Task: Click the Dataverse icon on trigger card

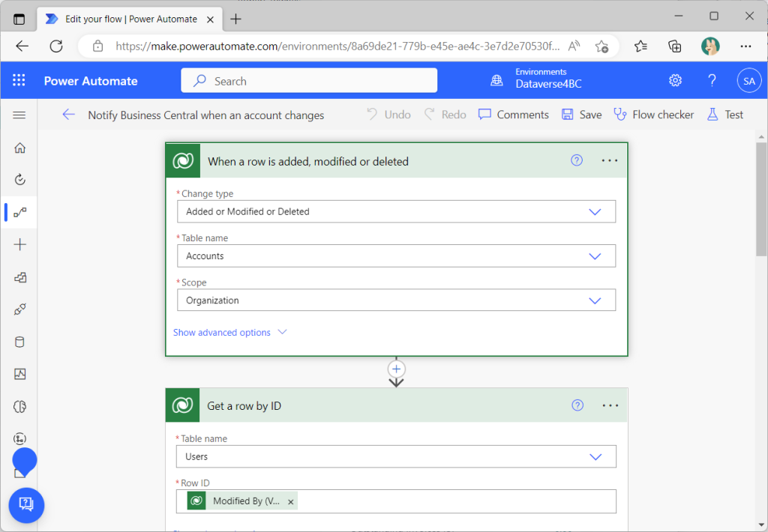Action: point(183,160)
